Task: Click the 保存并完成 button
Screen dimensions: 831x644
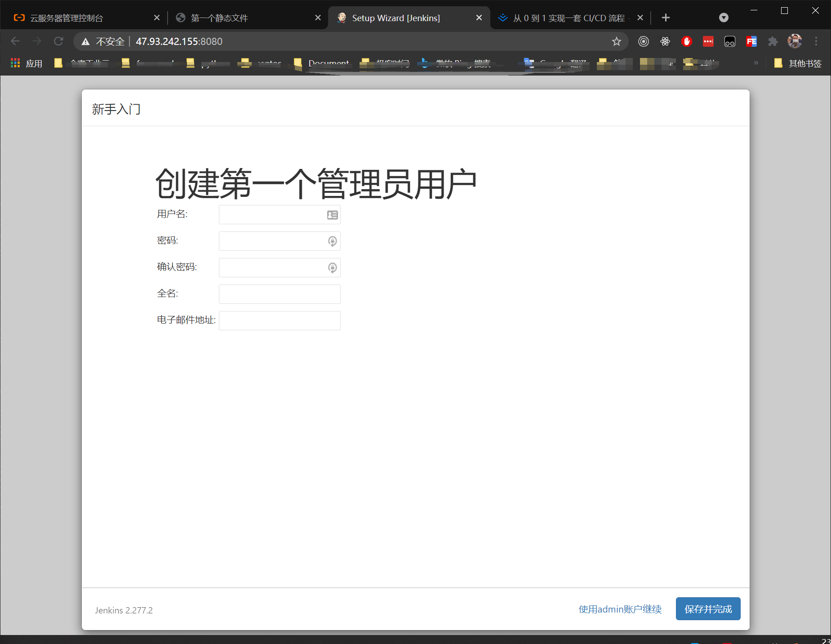Action: [x=708, y=608]
